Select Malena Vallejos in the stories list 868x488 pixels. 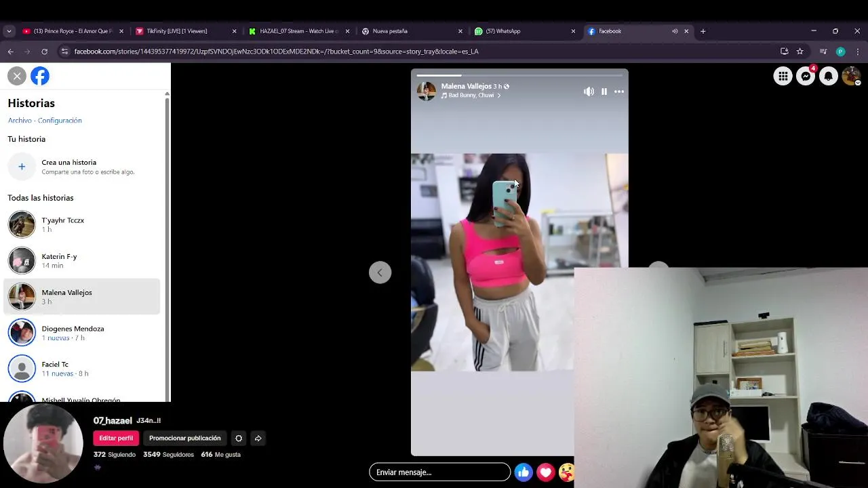(x=82, y=296)
